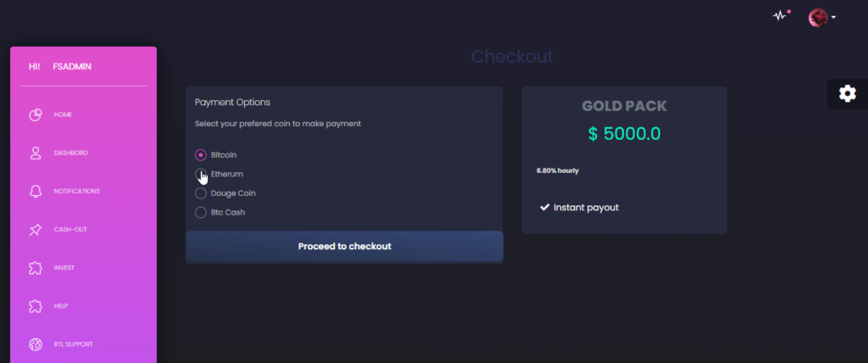Expand the profile avatar dropdown arrow
Screen dimensions: 868x363
point(833,18)
